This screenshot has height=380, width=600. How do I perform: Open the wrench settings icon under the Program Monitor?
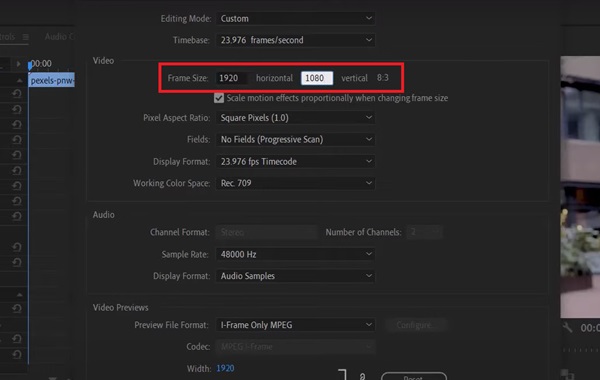(x=567, y=328)
